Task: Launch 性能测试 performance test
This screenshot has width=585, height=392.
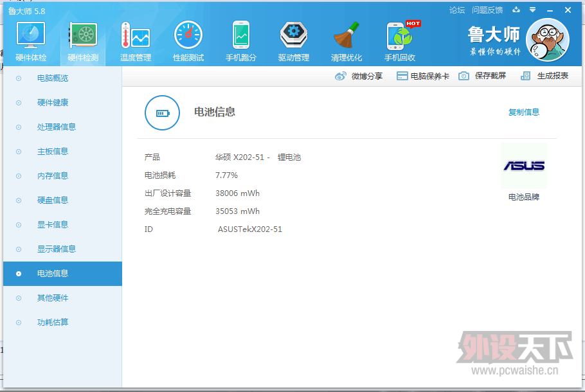Action: click(188, 35)
